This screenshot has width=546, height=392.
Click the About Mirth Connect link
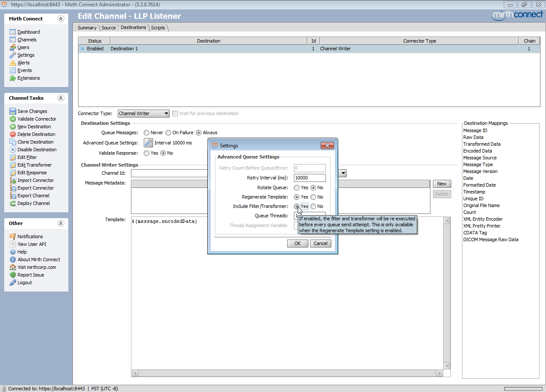(x=39, y=259)
